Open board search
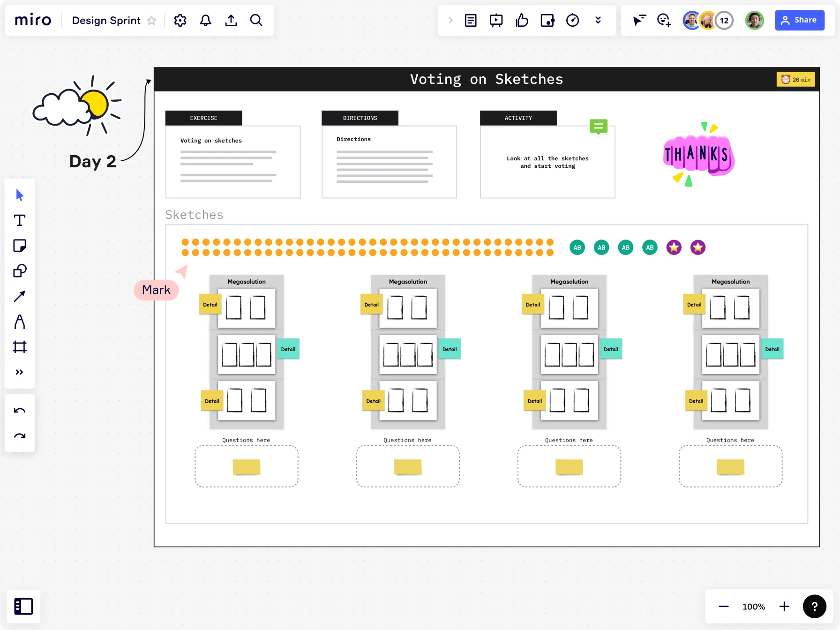The image size is (840, 630). (x=256, y=20)
